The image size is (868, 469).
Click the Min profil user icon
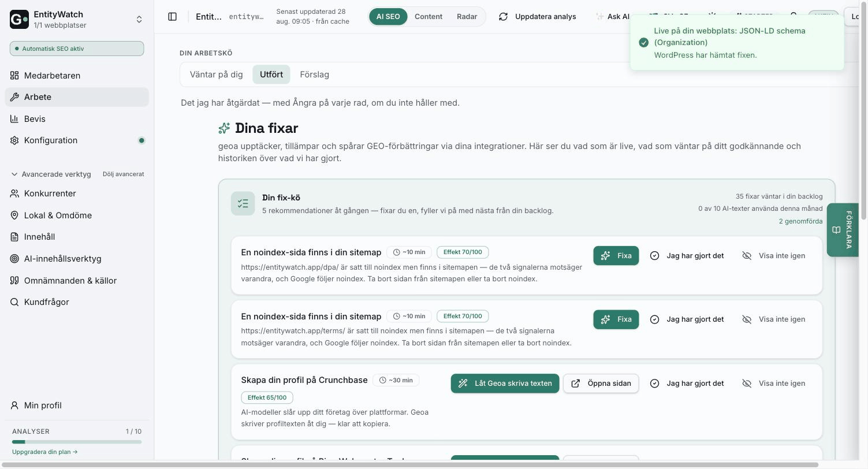(14, 405)
